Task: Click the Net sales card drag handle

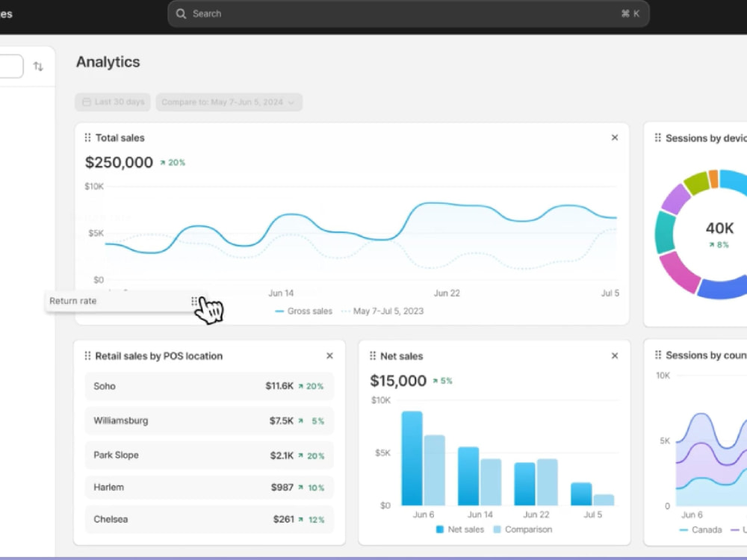Action: click(373, 355)
